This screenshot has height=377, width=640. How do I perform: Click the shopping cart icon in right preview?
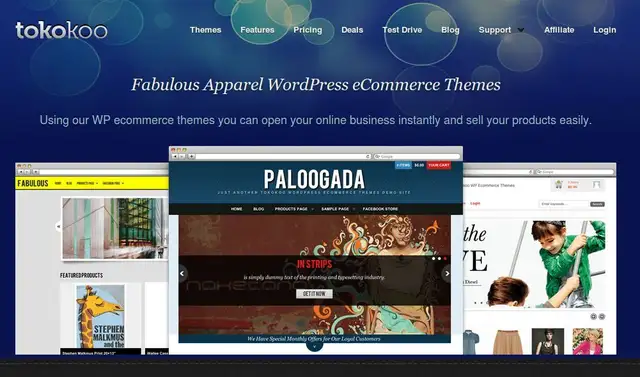click(x=559, y=185)
